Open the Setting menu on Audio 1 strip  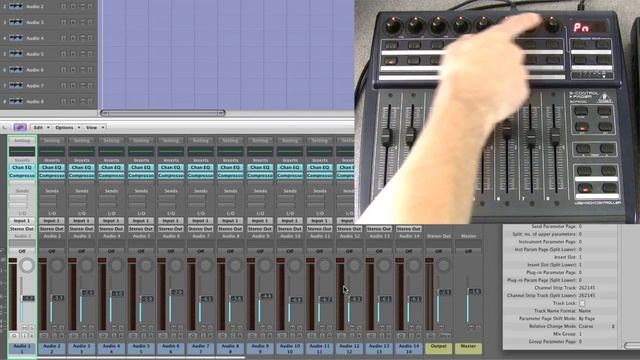click(22, 140)
